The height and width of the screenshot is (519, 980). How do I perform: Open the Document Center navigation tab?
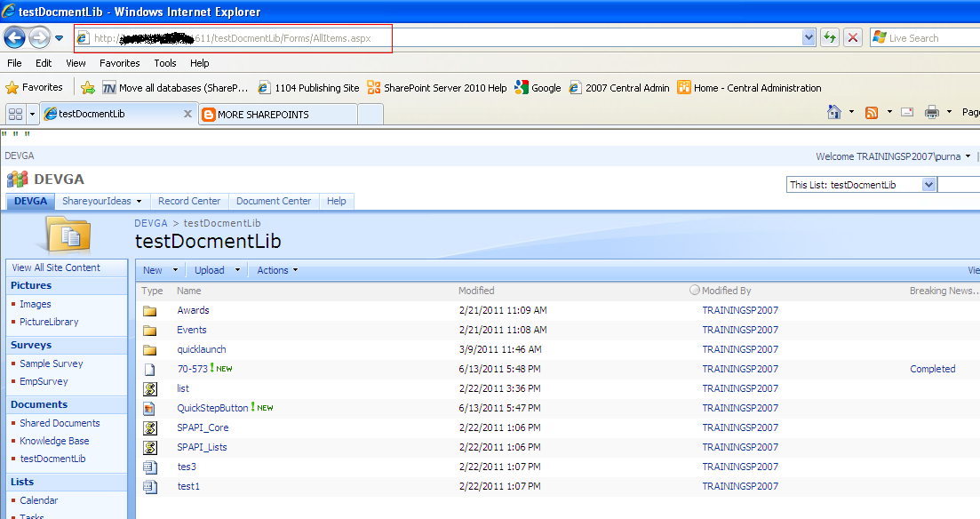pyautogui.click(x=274, y=202)
